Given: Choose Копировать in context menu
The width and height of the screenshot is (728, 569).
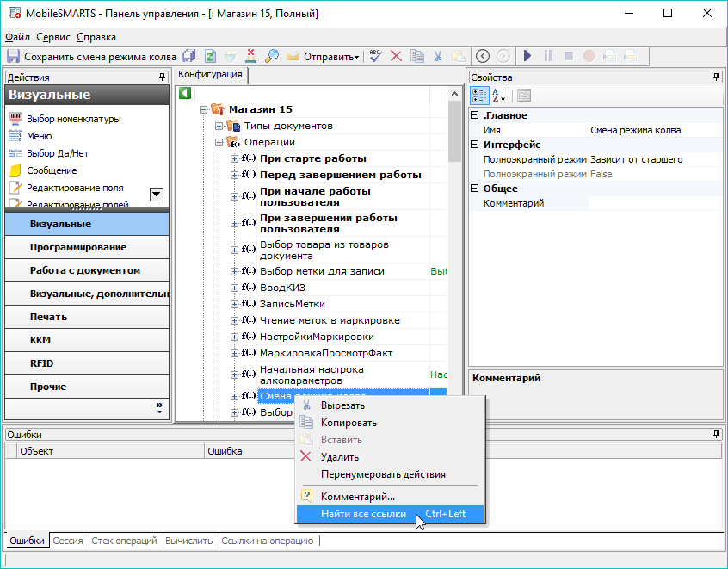Looking at the screenshot, I should click(390, 423).
